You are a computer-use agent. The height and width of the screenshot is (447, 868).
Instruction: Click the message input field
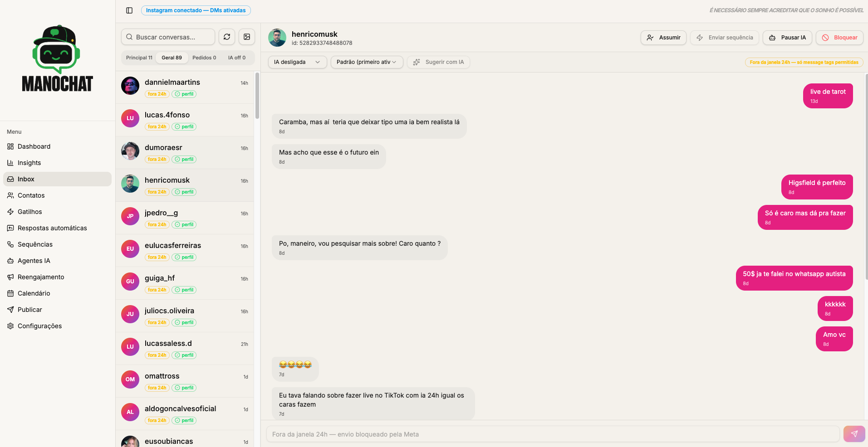pyautogui.click(x=553, y=434)
